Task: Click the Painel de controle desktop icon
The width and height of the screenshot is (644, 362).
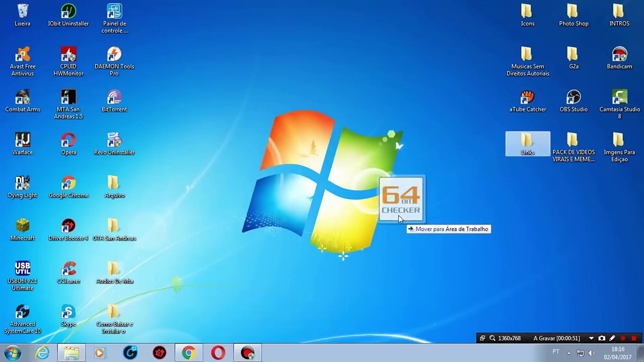Action: pos(114,19)
